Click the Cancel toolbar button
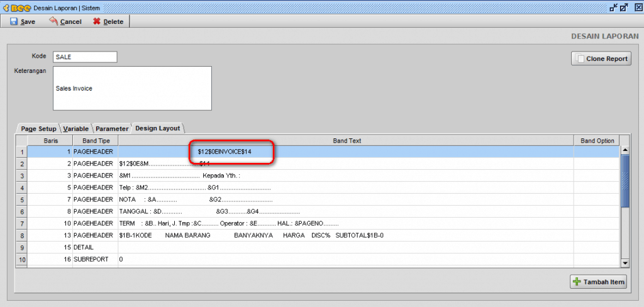 [x=65, y=21]
